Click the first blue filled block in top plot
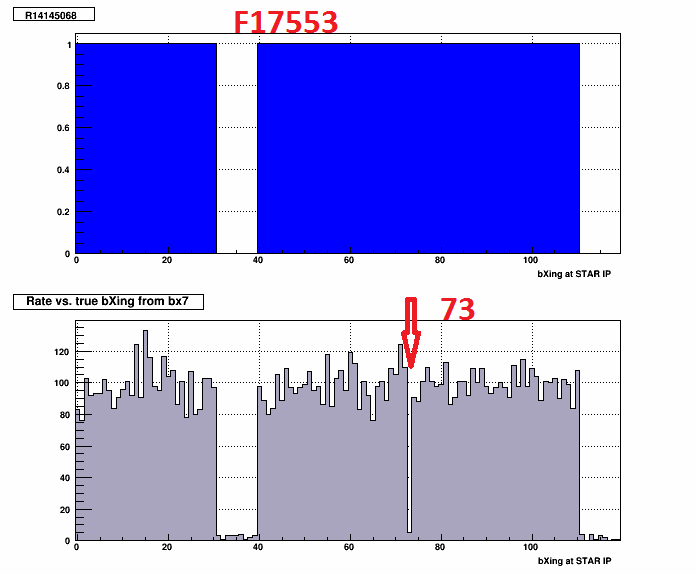Screen dimensions: 696x574 point(146,148)
